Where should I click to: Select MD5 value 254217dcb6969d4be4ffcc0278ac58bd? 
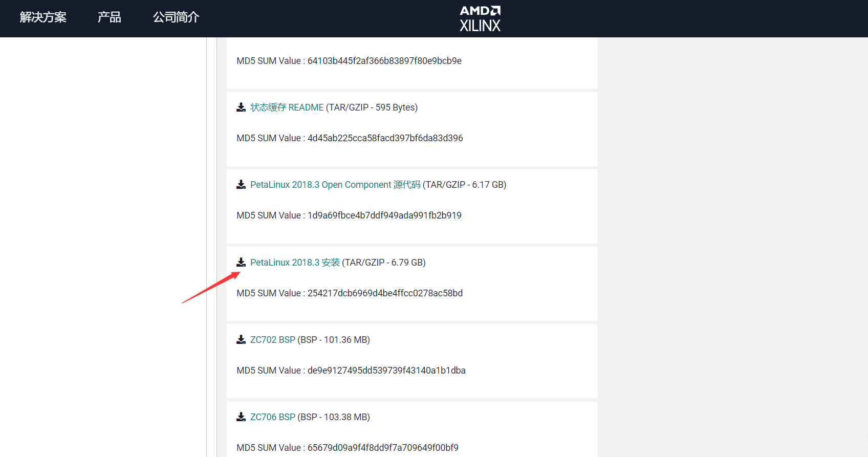click(385, 293)
